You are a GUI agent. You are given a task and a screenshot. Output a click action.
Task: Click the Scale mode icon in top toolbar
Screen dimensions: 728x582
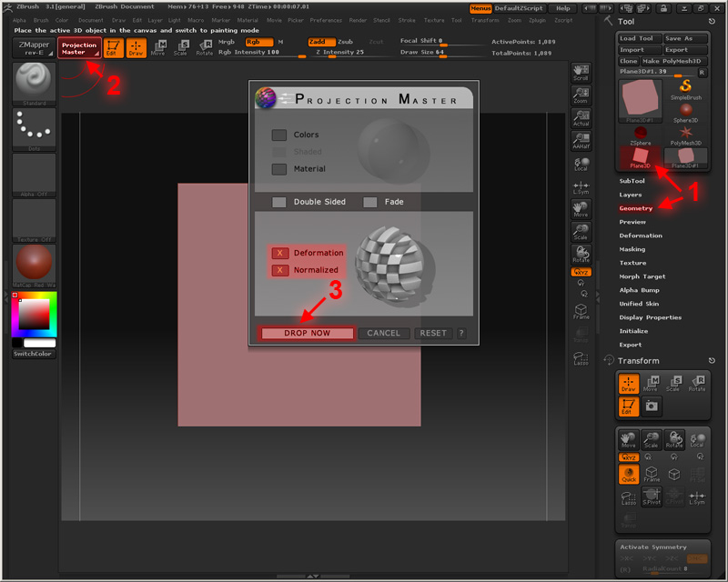(x=180, y=48)
